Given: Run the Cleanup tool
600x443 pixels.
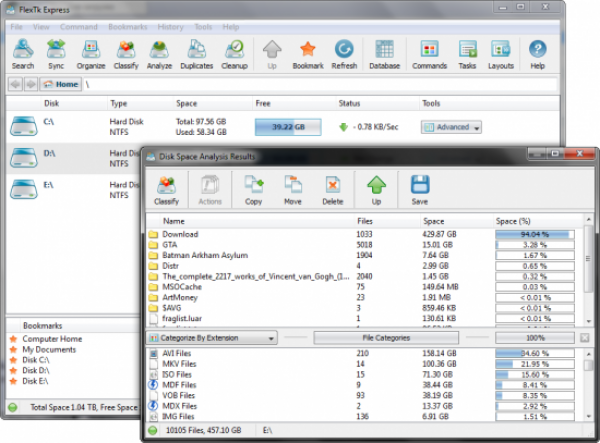Looking at the screenshot, I should [x=235, y=53].
